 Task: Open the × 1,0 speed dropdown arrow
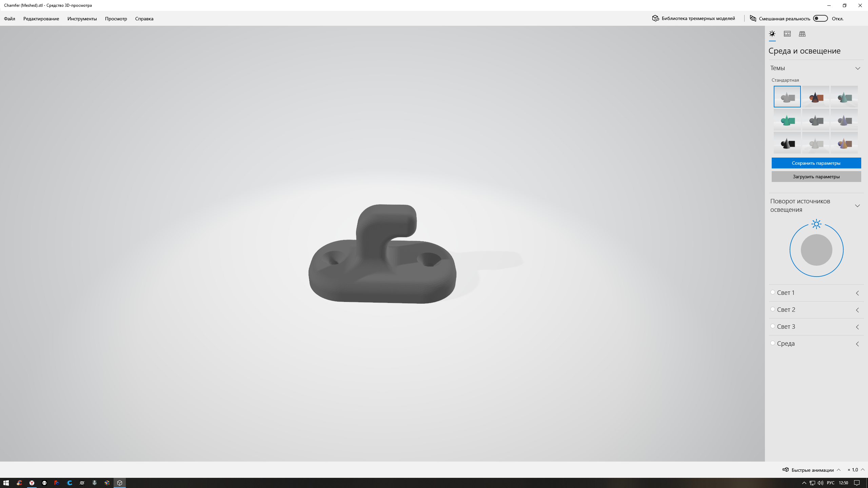click(x=863, y=470)
